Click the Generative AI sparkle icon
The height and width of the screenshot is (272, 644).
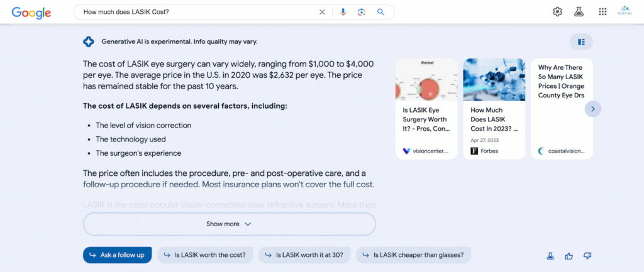[x=88, y=41]
